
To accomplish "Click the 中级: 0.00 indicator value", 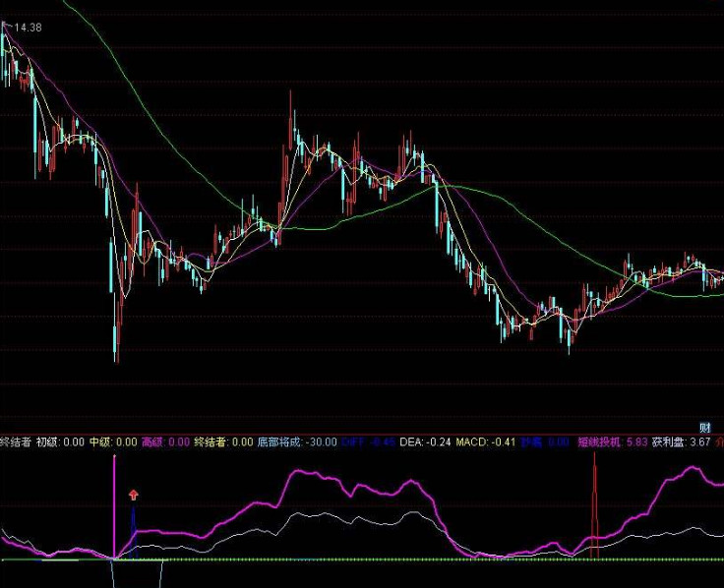I will tap(113, 442).
